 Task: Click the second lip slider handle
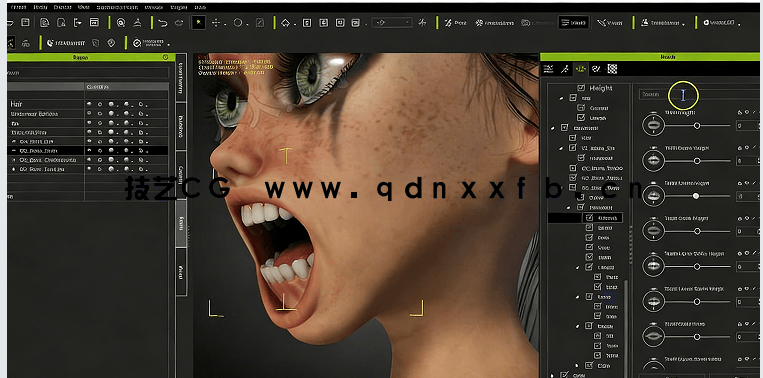pyautogui.click(x=697, y=161)
